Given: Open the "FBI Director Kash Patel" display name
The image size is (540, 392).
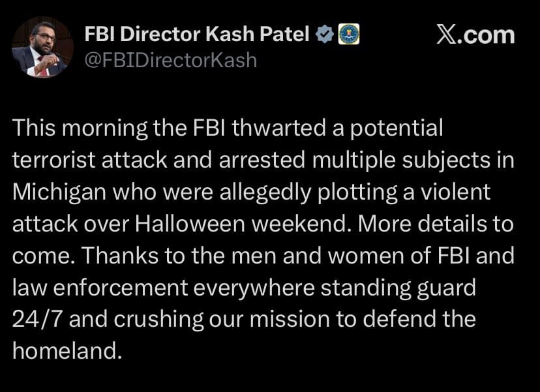Looking at the screenshot, I should [197, 34].
